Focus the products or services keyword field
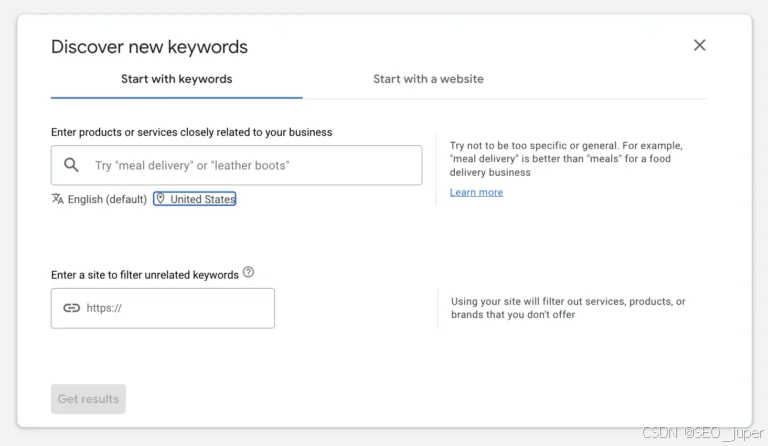This screenshot has width=768, height=446. (250, 165)
